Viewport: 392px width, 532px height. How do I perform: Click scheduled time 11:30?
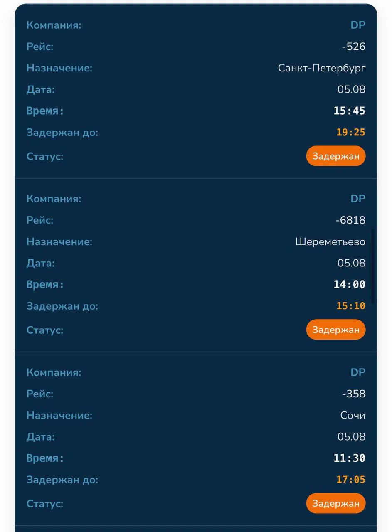point(349,458)
